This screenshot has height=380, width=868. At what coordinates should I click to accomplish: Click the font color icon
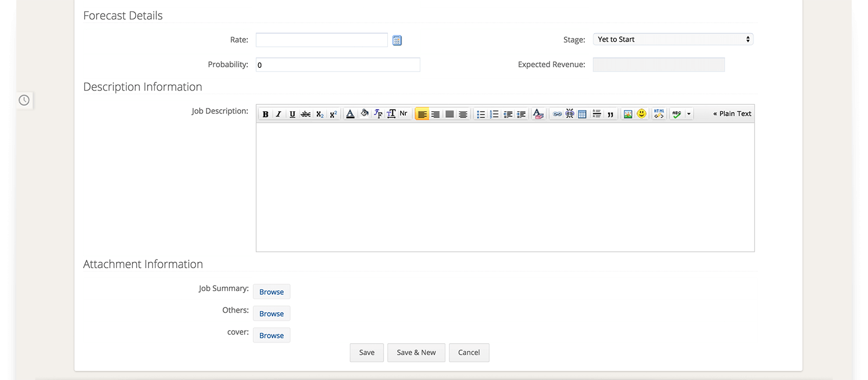pyautogui.click(x=350, y=114)
